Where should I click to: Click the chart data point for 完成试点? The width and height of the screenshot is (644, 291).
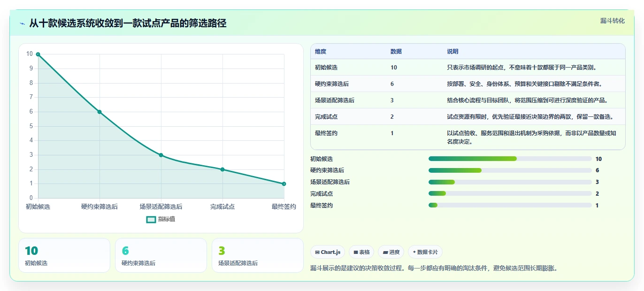point(222,169)
